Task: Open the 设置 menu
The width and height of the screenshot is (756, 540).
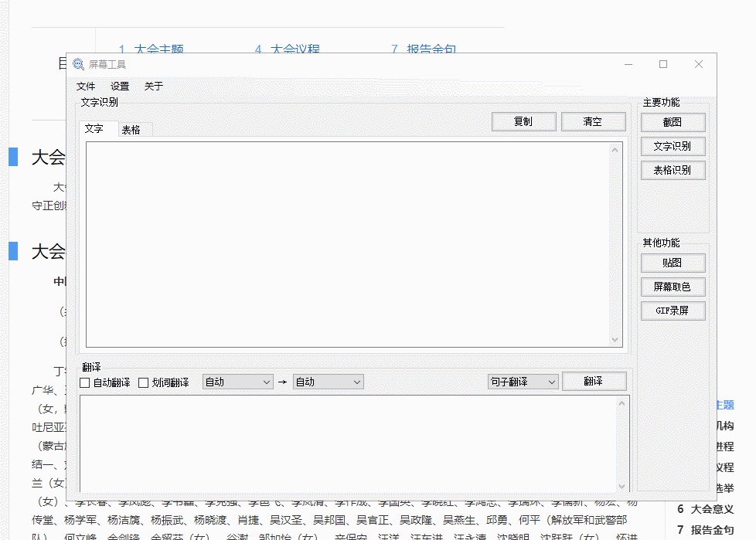Action: 120,87
